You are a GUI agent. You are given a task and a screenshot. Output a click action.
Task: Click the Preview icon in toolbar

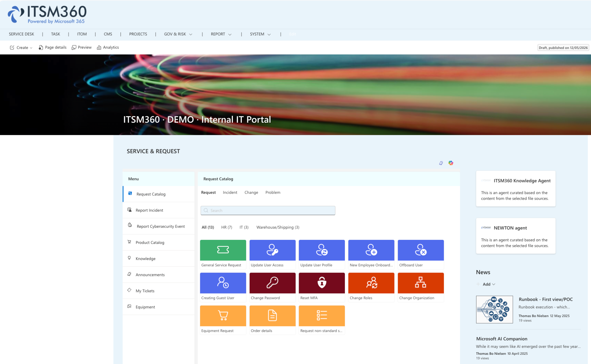74,47
